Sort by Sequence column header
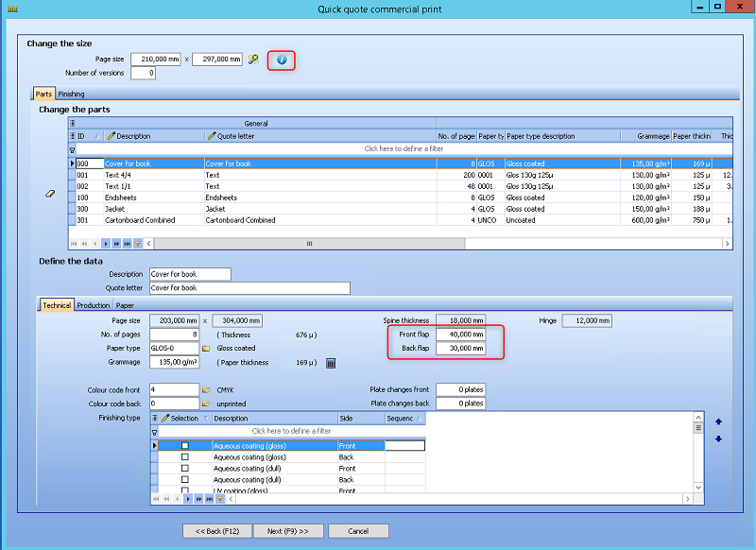 (x=405, y=419)
